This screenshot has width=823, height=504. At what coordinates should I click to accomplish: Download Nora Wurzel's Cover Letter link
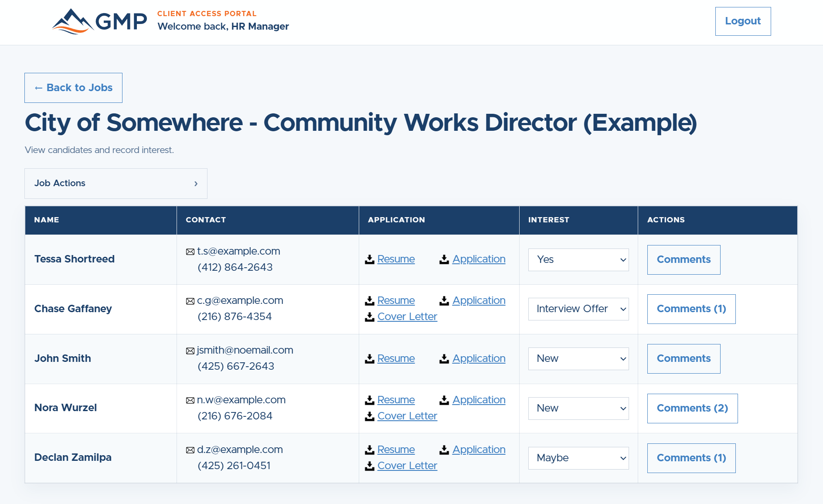pyautogui.click(x=407, y=416)
